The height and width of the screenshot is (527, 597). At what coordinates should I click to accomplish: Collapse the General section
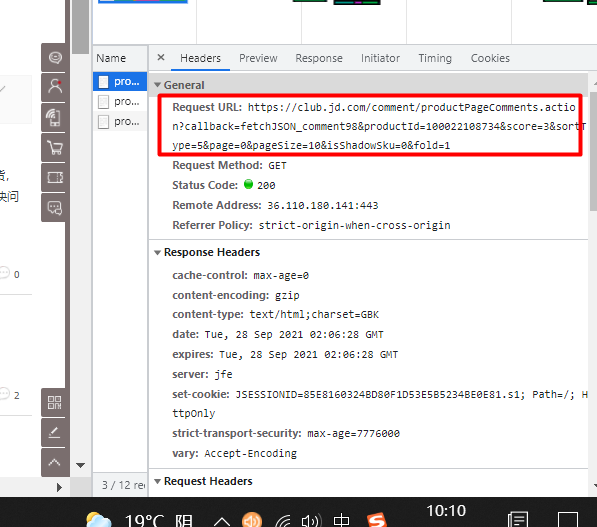coord(157,85)
